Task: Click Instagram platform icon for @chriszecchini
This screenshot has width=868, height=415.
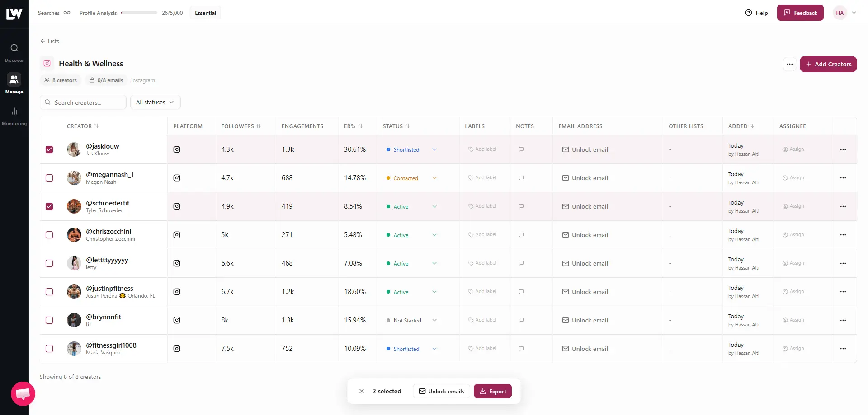Action: pyautogui.click(x=177, y=235)
